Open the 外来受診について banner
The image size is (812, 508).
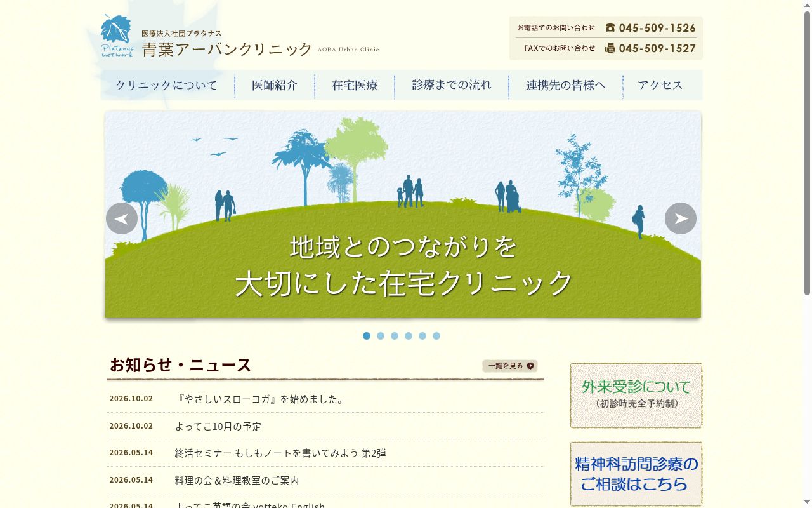(x=636, y=396)
